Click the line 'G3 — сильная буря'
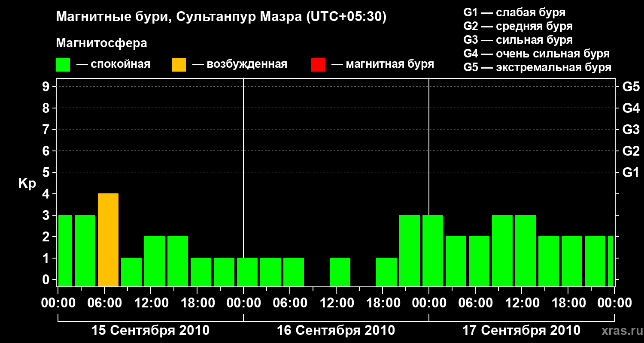 [518, 40]
